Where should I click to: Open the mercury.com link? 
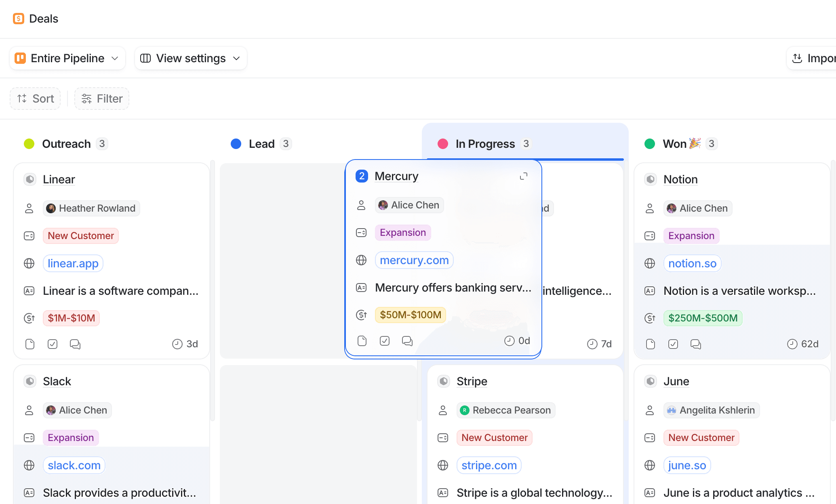click(x=414, y=260)
